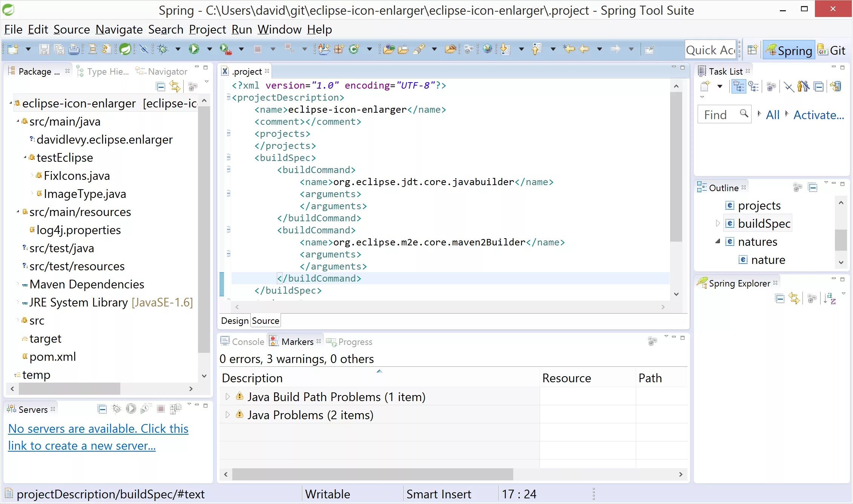Image resolution: width=853 pixels, height=504 pixels.
Task: Click Sort alphabetically icon in Spring Explorer
Action: (x=830, y=299)
